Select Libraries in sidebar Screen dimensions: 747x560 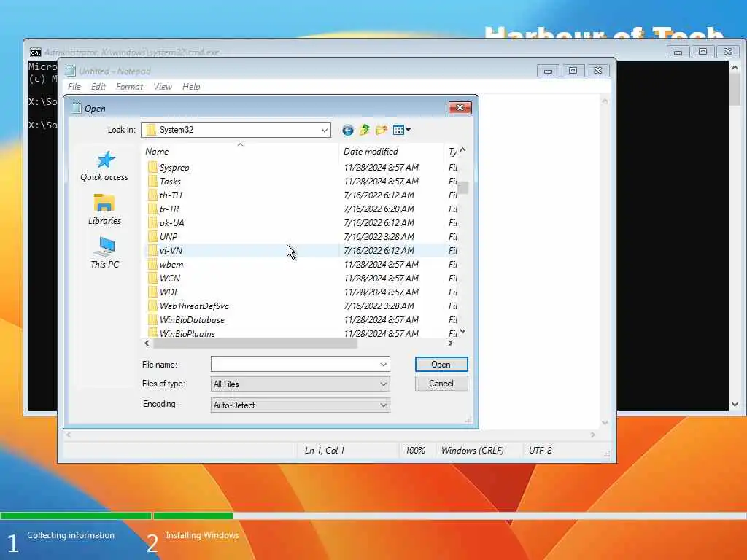click(104, 209)
